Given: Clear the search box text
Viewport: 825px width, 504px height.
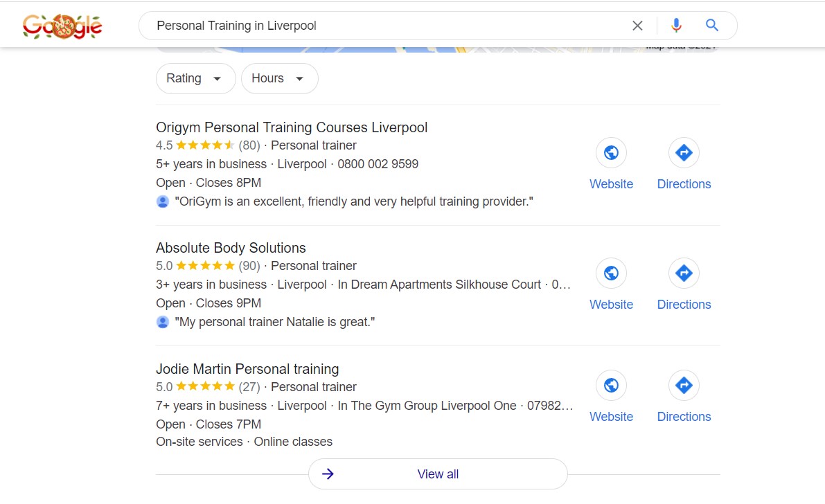Looking at the screenshot, I should pos(637,26).
